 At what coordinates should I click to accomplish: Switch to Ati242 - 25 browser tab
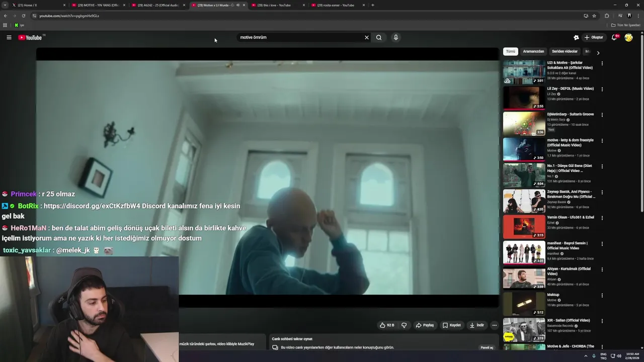point(158,5)
